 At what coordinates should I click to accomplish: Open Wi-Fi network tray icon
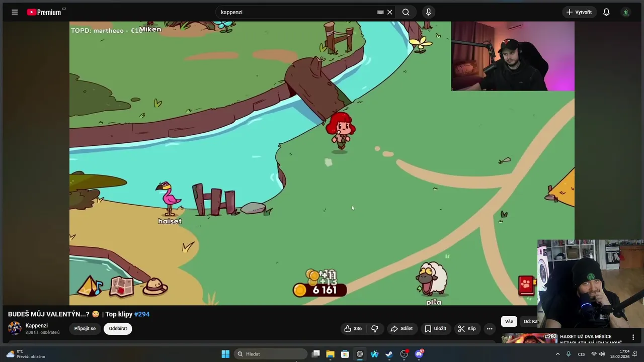pos(594,354)
